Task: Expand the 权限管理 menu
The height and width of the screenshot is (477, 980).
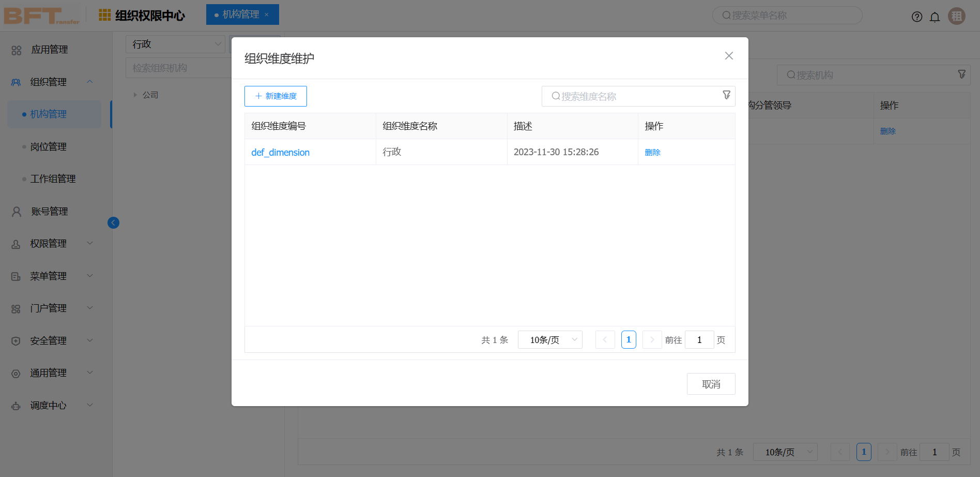Action: tap(49, 243)
